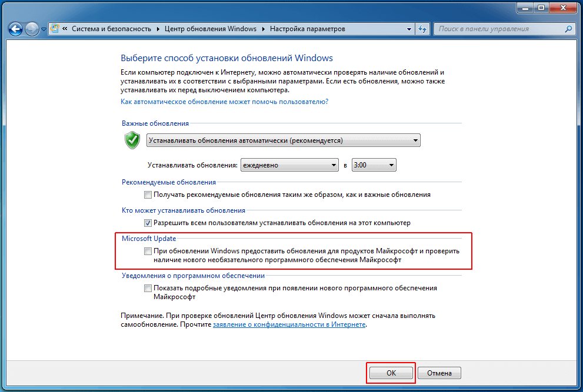Click the automatic updates help link

(x=225, y=102)
